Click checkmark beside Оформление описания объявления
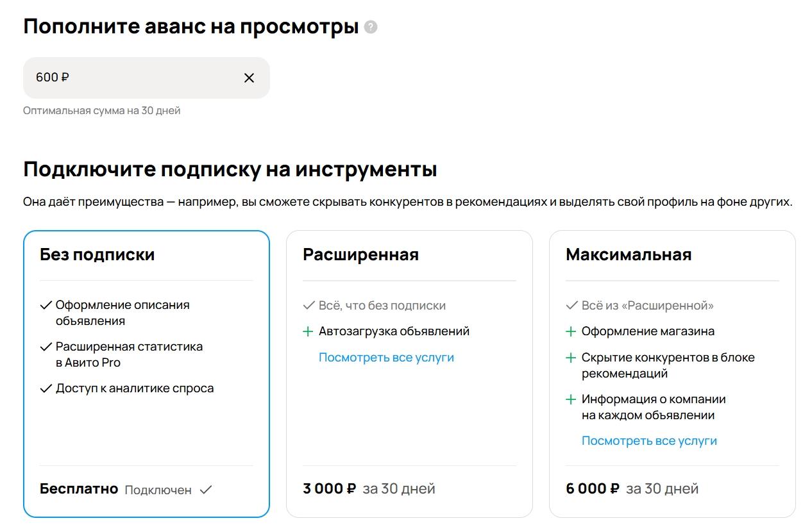812x532 pixels. point(46,305)
